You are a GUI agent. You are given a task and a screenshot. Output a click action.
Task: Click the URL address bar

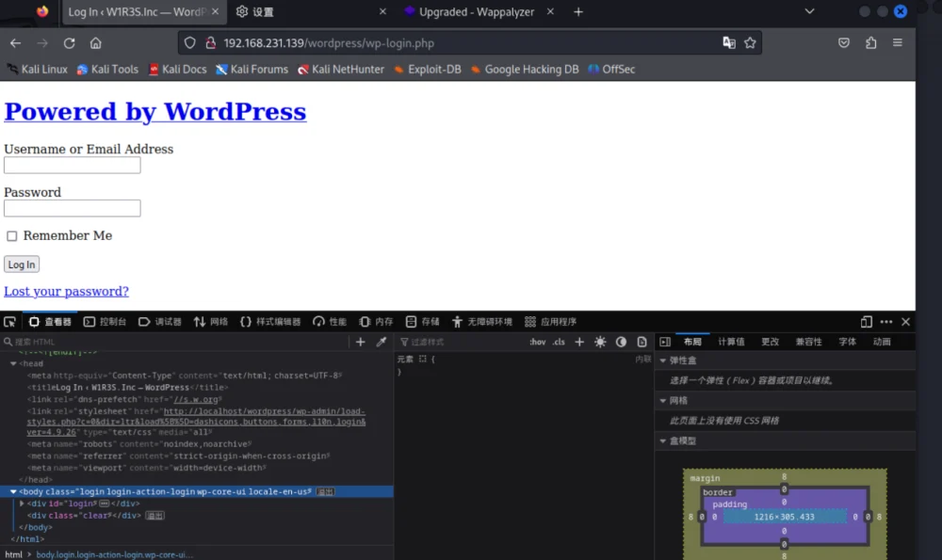[x=468, y=43]
